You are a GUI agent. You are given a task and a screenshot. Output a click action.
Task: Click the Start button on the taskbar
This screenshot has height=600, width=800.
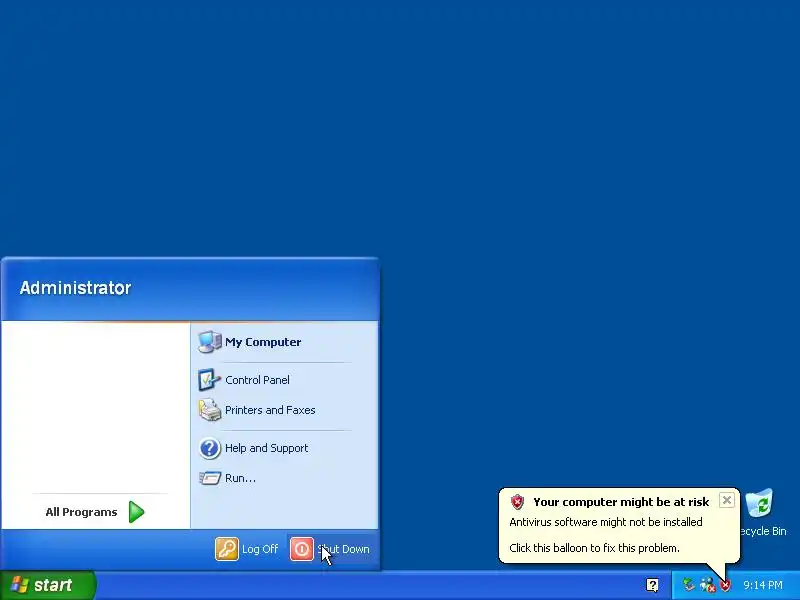pos(48,585)
